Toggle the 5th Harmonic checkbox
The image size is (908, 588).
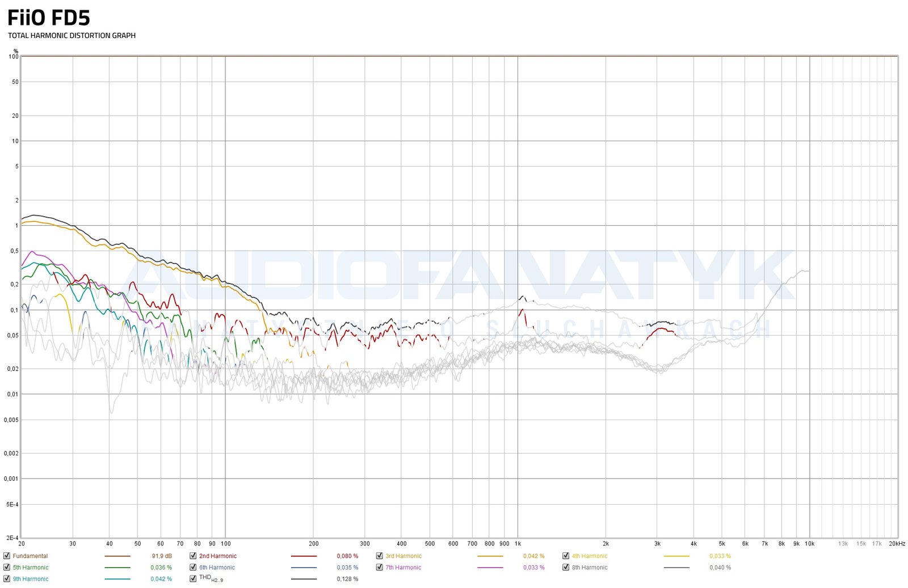pyautogui.click(x=7, y=567)
